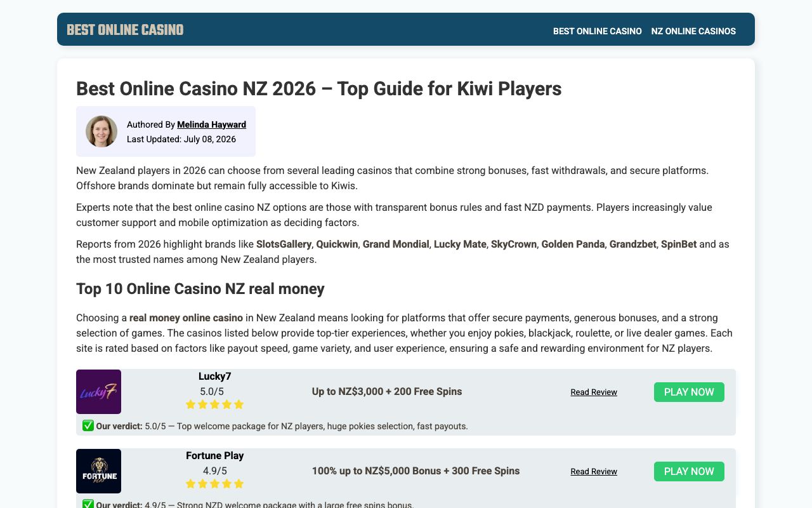This screenshot has width=812, height=508.
Task: Click the Fortune Play NZ$5,000 bonus offer text
Action: (x=416, y=471)
